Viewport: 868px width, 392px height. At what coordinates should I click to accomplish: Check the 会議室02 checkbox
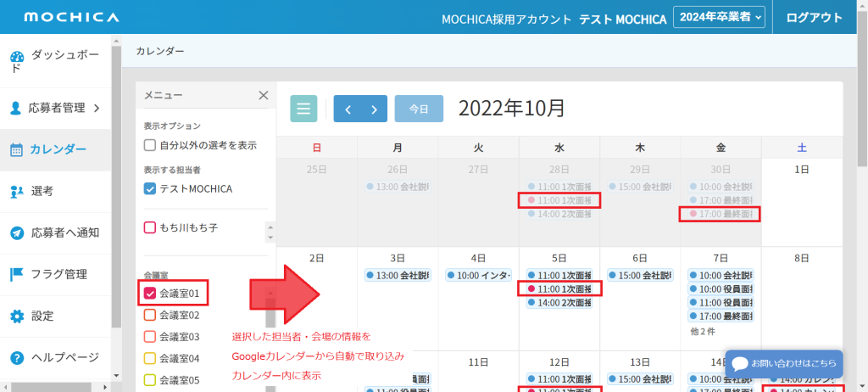tap(150, 315)
